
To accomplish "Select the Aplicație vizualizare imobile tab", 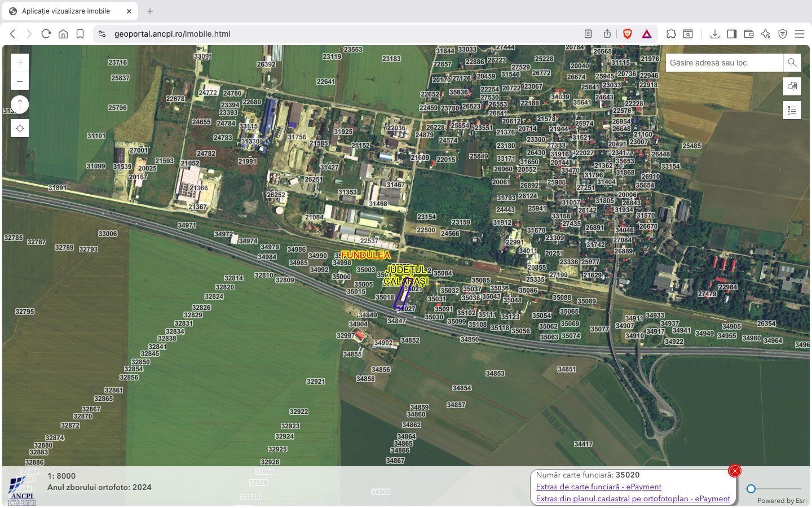I will coord(66,11).
